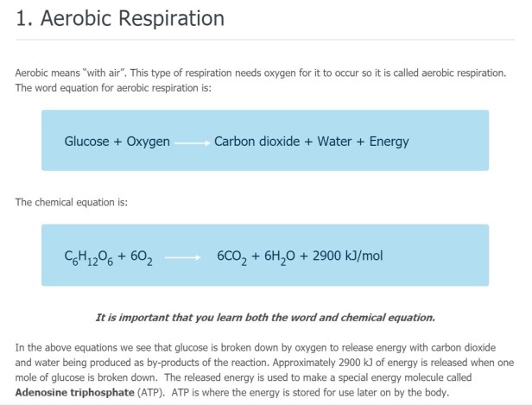The image size is (532, 405).
Task: Click "Oxygen" in the word equation box
Action: (148, 142)
